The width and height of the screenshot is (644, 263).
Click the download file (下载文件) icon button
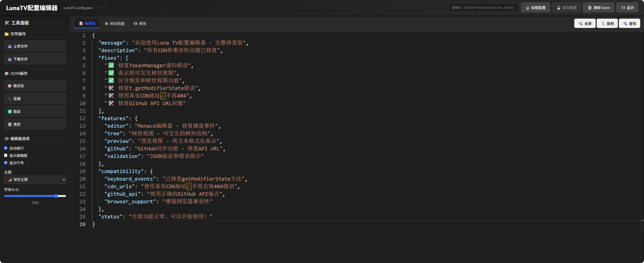point(10,59)
